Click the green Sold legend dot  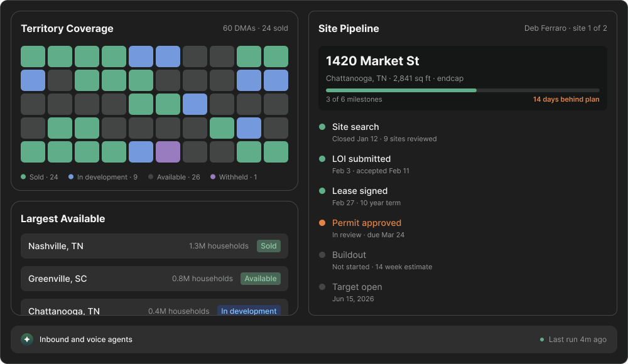[23, 176]
